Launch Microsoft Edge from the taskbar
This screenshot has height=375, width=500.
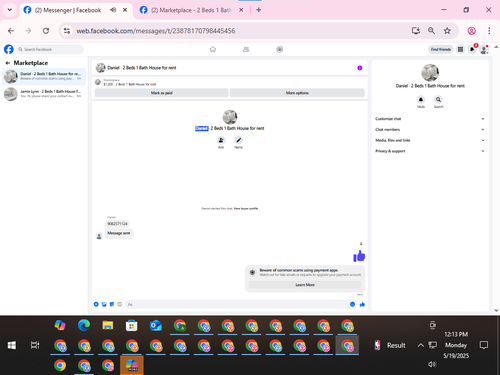pyautogui.click(x=84, y=325)
